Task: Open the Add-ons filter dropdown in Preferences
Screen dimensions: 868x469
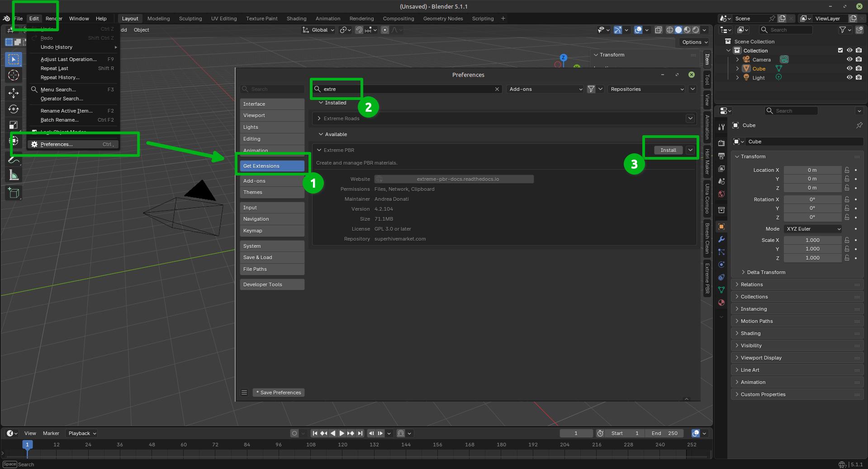Action: click(x=545, y=89)
